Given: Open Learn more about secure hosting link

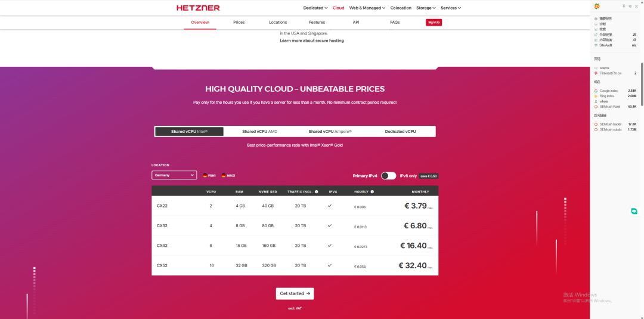Looking at the screenshot, I should (312, 41).
